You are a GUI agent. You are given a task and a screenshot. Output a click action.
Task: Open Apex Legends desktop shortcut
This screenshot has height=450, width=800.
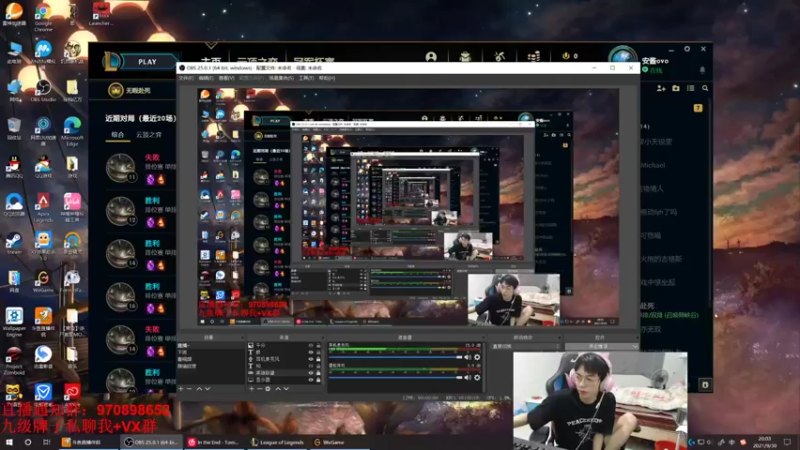[x=43, y=208]
